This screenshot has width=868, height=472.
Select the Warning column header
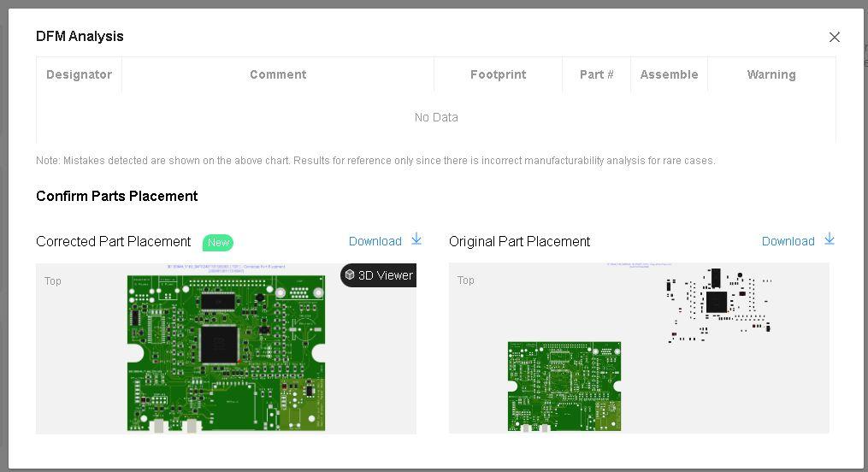click(771, 74)
